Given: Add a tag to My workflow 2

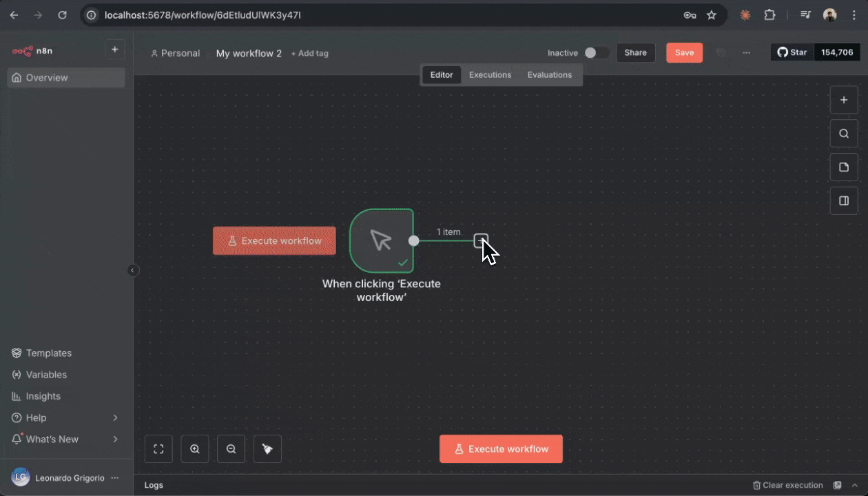Looking at the screenshot, I should 309,53.
